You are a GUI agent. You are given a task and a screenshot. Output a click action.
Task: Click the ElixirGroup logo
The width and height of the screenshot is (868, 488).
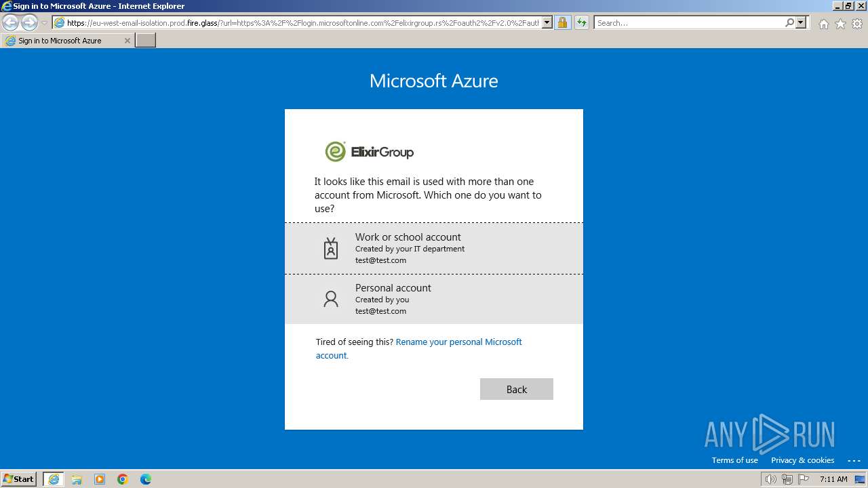[x=370, y=152]
